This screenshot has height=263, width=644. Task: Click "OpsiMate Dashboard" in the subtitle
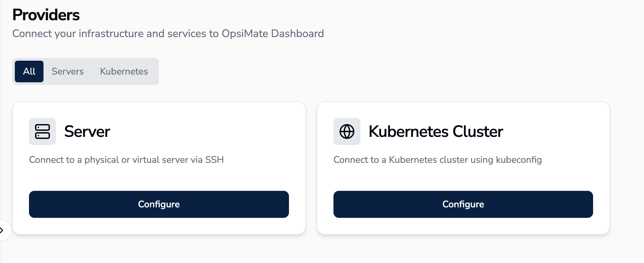pyautogui.click(x=272, y=34)
